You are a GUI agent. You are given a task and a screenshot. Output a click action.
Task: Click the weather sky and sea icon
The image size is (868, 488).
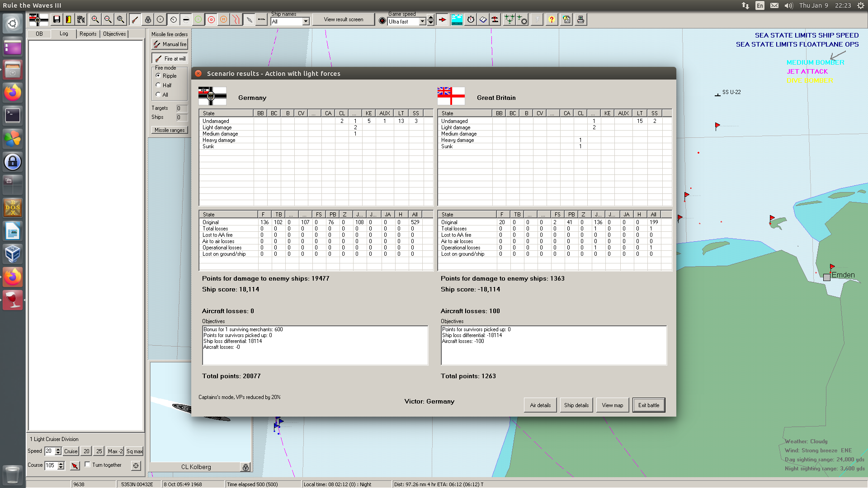457,19
